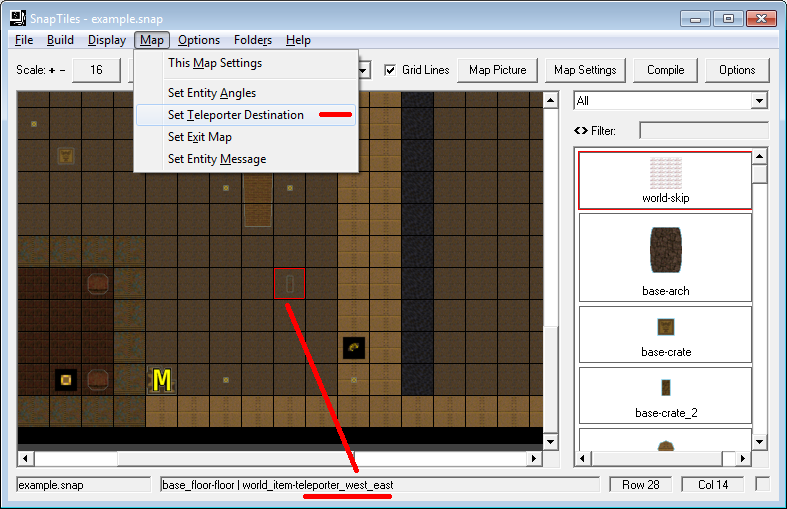Choose Set Teleporter Destination menu entry
Image resolution: width=787 pixels, height=509 pixels.
pos(235,115)
